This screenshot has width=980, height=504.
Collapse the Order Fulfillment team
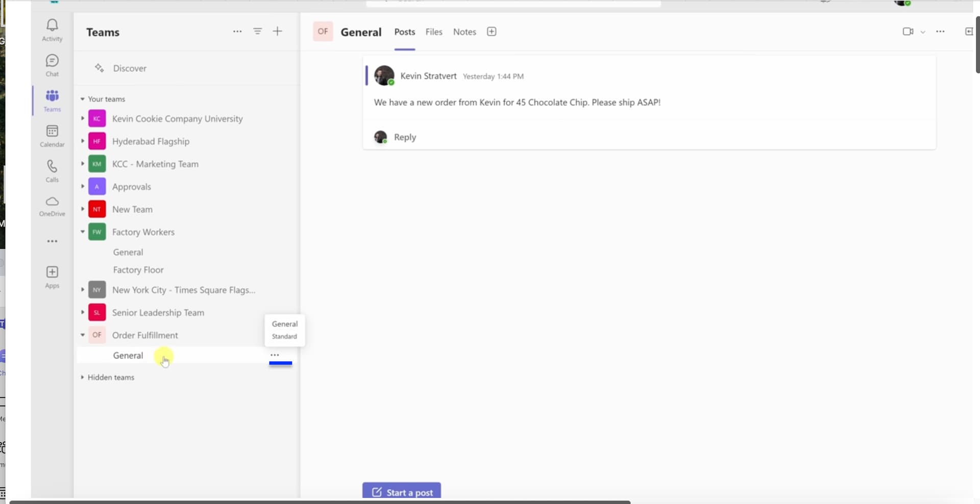click(x=82, y=335)
